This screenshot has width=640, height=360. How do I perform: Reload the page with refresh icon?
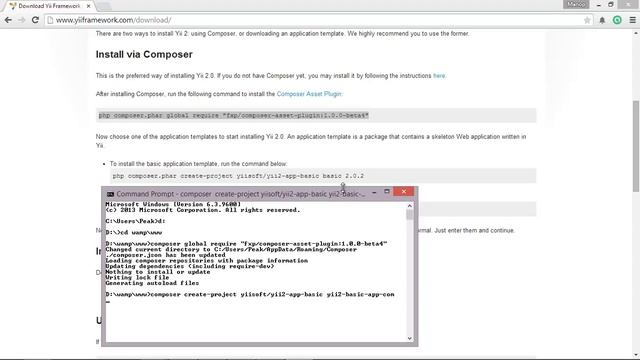(x=35, y=20)
